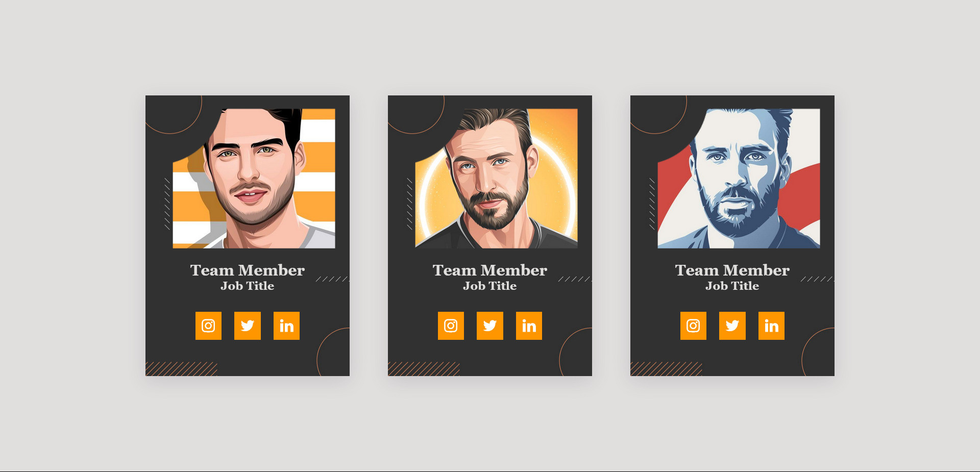Click the Job Title text on the third card
980x472 pixels.
click(732, 286)
